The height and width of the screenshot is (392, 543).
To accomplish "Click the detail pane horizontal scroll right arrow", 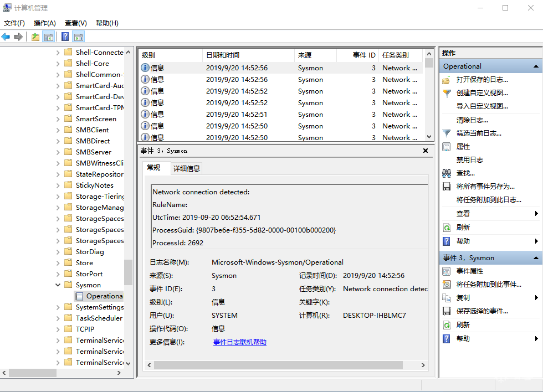I will click(x=423, y=365).
